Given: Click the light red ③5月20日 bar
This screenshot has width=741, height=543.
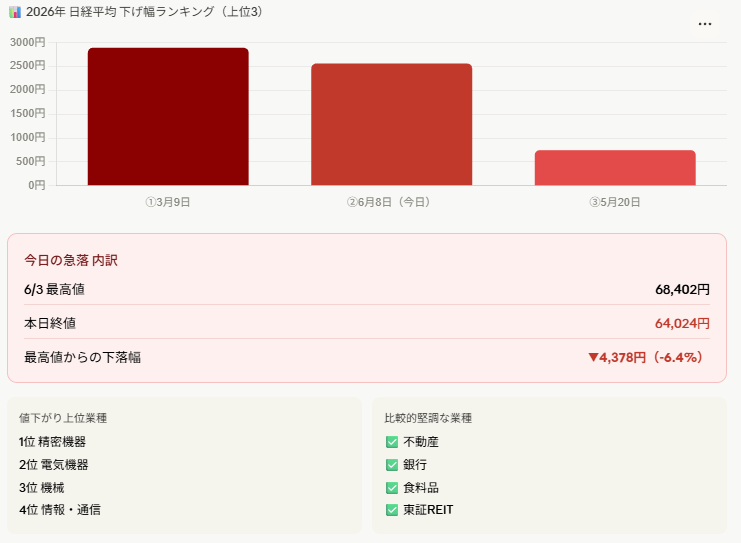Looking at the screenshot, I should coord(615,168).
